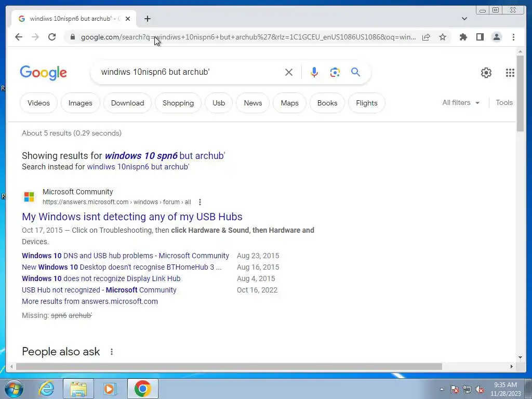Click the address bar URL
The width and height of the screenshot is (532, 399).
point(248,37)
